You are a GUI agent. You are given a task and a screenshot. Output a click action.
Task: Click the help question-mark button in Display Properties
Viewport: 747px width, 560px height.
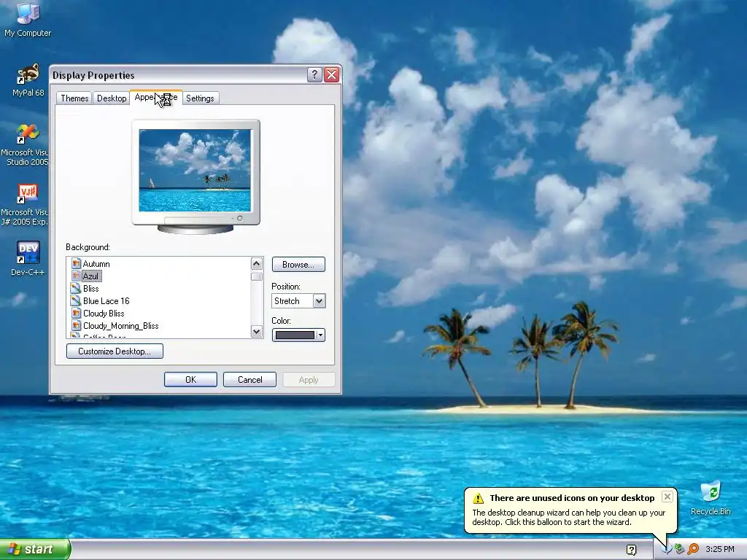[314, 75]
